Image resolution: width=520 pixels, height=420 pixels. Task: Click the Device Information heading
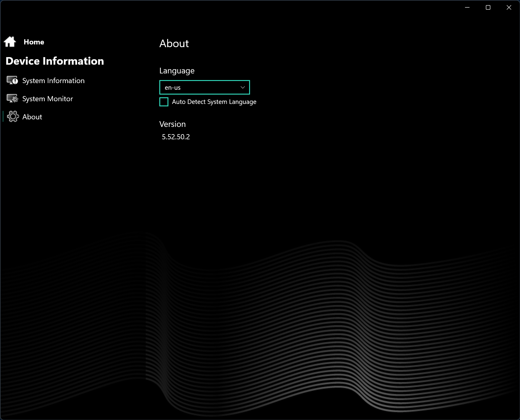tap(55, 61)
